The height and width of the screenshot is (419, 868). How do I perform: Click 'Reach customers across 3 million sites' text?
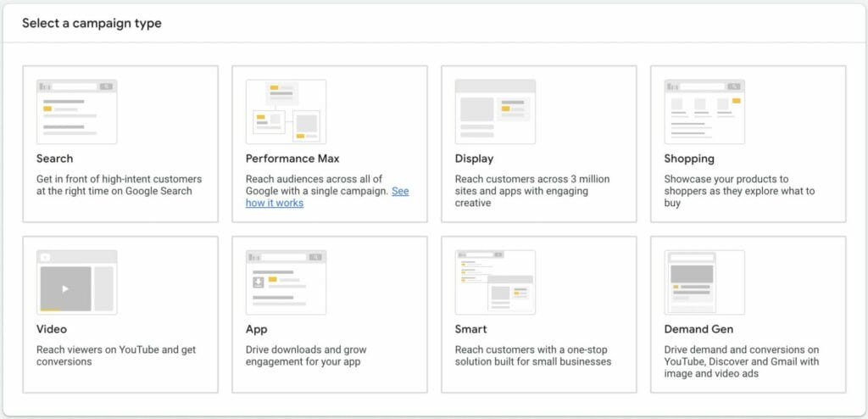[532, 191]
